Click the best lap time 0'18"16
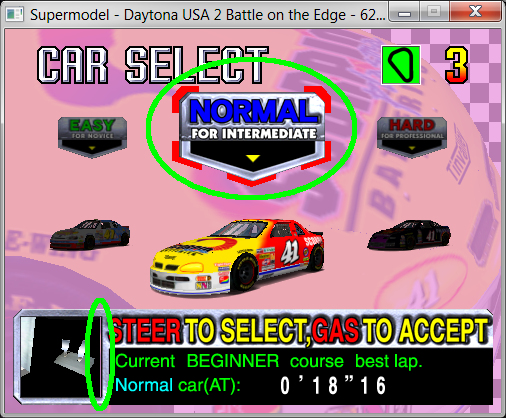Viewport: 506px width, 418px height. point(333,386)
